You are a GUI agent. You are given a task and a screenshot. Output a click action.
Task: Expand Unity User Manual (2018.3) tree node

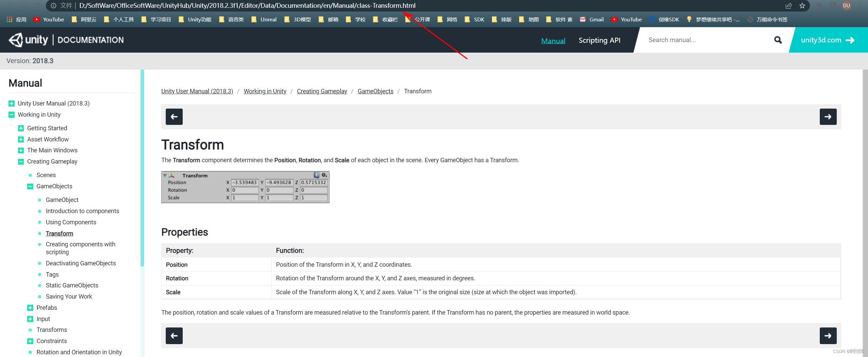(12, 104)
